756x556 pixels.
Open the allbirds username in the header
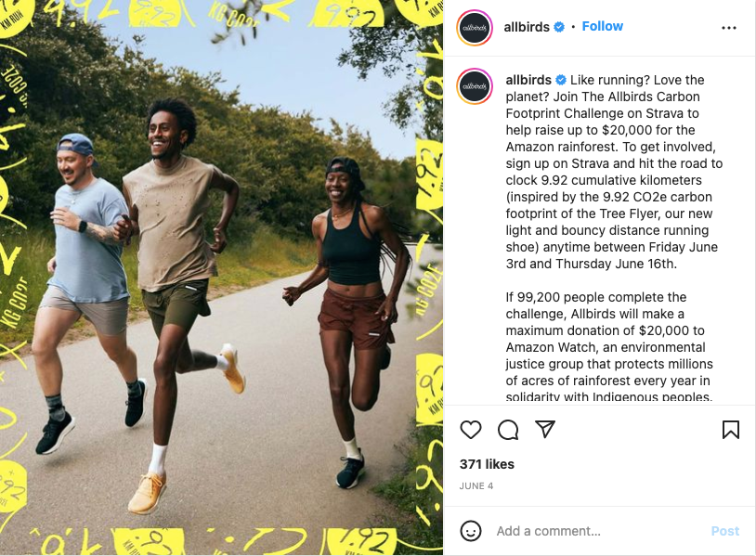527,27
